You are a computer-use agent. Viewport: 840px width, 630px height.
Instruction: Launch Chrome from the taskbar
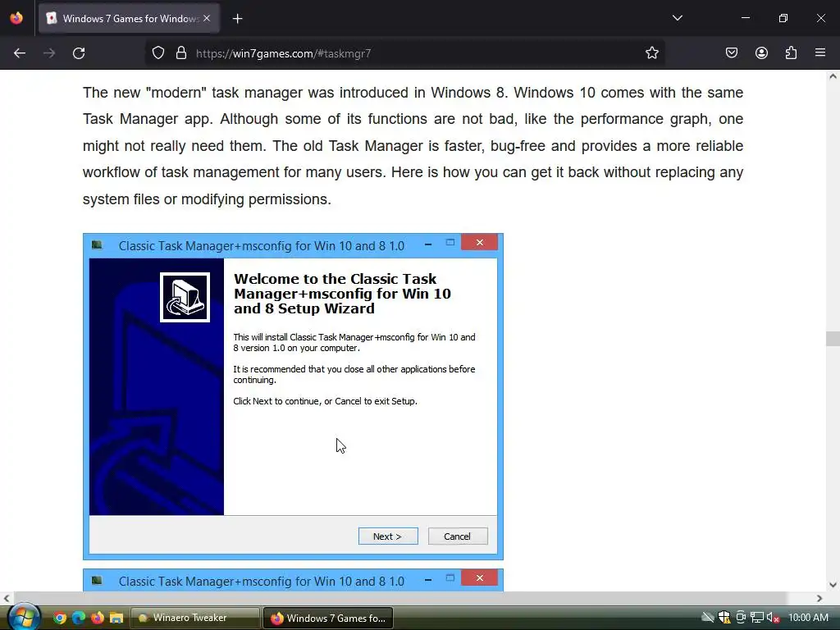60,618
